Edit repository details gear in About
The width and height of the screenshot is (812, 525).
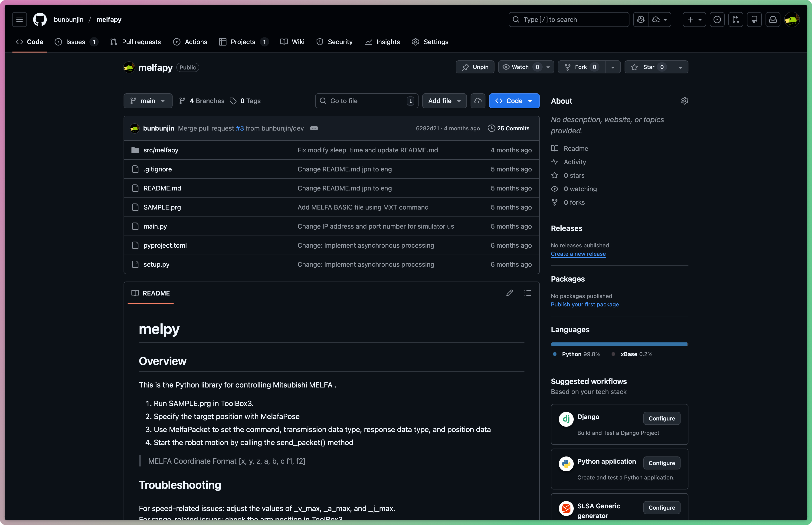pos(684,101)
